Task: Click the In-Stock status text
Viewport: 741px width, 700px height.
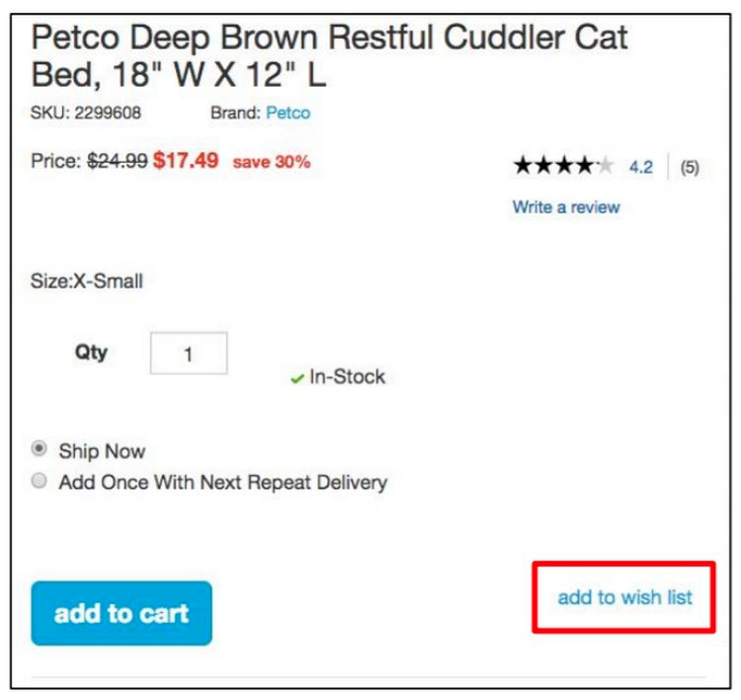Action: pyautogui.click(x=347, y=377)
